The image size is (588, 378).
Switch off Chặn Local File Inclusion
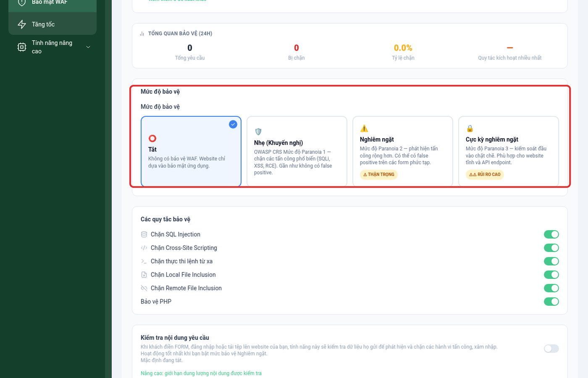click(x=551, y=275)
